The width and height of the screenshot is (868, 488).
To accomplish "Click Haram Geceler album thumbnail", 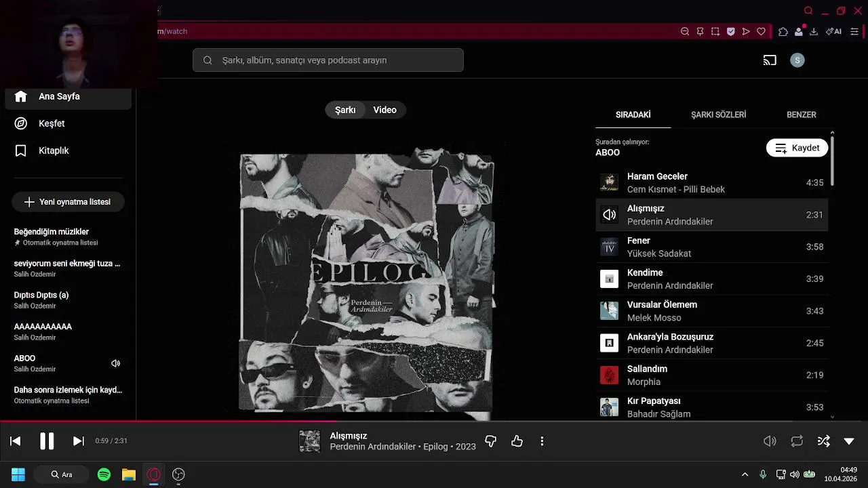I will (x=609, y=182).
